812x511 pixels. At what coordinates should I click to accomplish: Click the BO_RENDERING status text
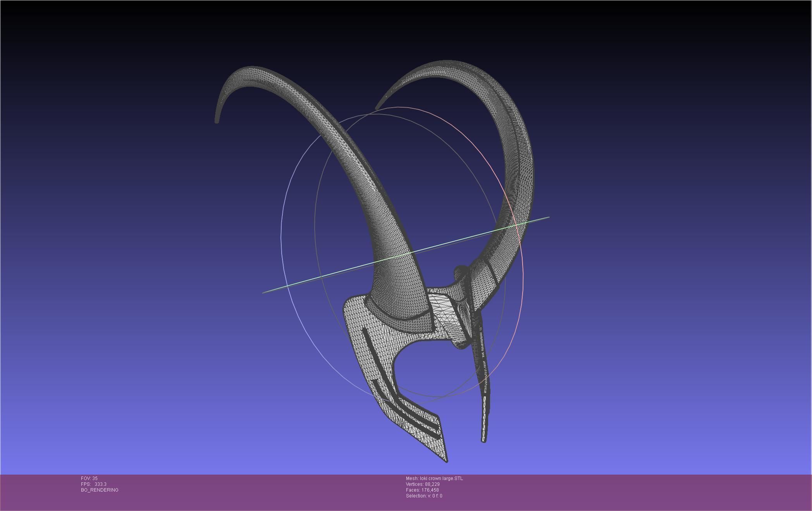pos(100,490)
